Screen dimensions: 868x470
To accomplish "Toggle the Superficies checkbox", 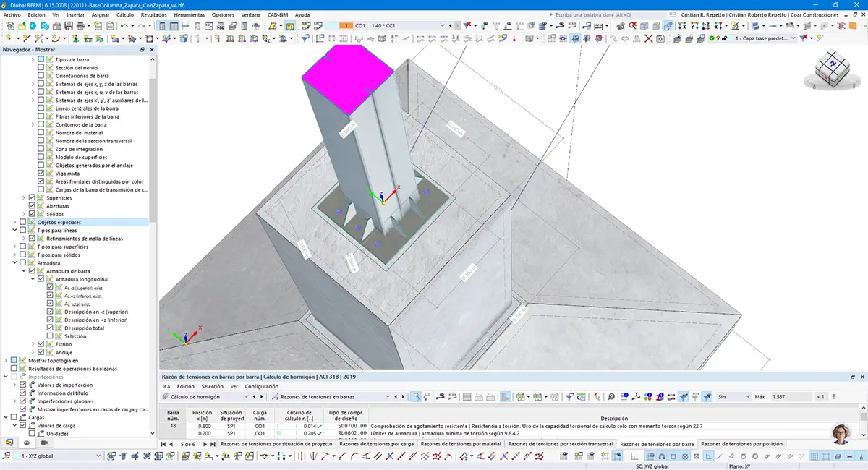I will [32, 198].
